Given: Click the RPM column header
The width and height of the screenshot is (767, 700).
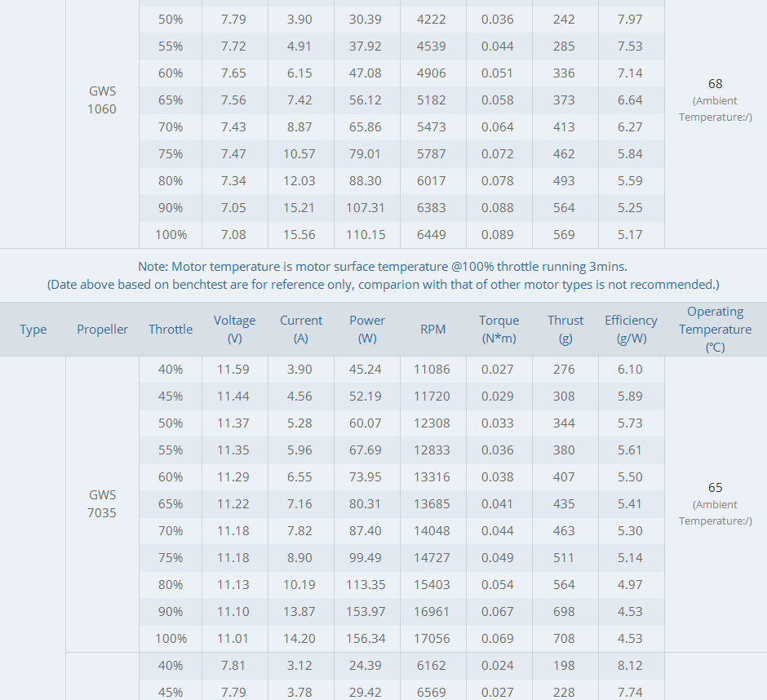Looking at the screenshot, I should click(432, 330).
